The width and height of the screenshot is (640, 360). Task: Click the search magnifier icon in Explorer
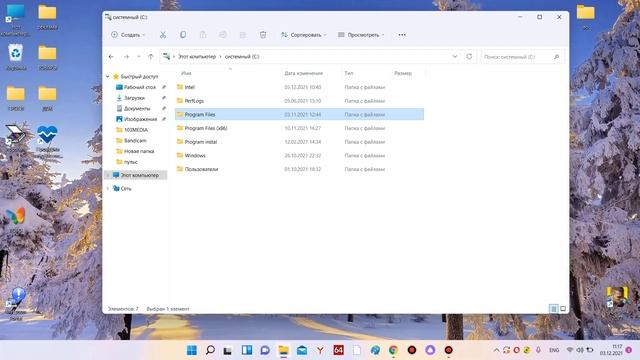556,57
